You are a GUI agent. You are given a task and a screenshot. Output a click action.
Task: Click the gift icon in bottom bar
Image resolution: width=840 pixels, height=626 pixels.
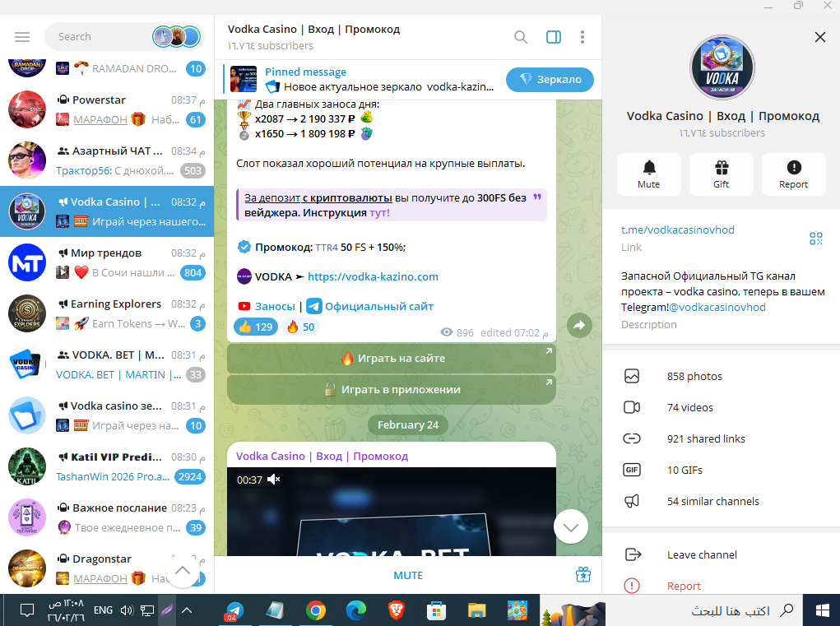click(x=582, y=575)
